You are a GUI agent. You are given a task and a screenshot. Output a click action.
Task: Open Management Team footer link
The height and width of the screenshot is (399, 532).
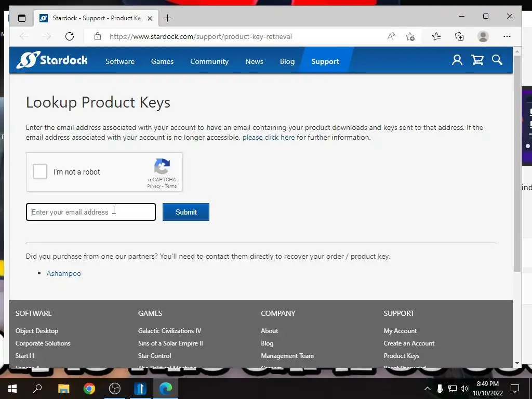click(287, 356)
